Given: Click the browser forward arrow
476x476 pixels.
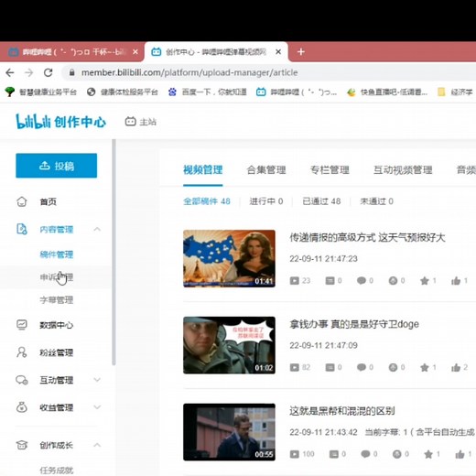Looking at the screenshot, I should coord(28,72).
